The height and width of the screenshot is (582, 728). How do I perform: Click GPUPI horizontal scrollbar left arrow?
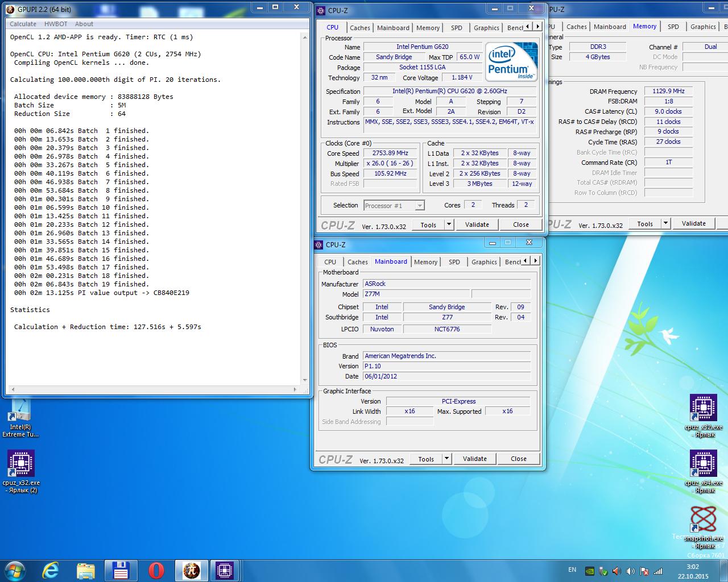tap(12, 389)
